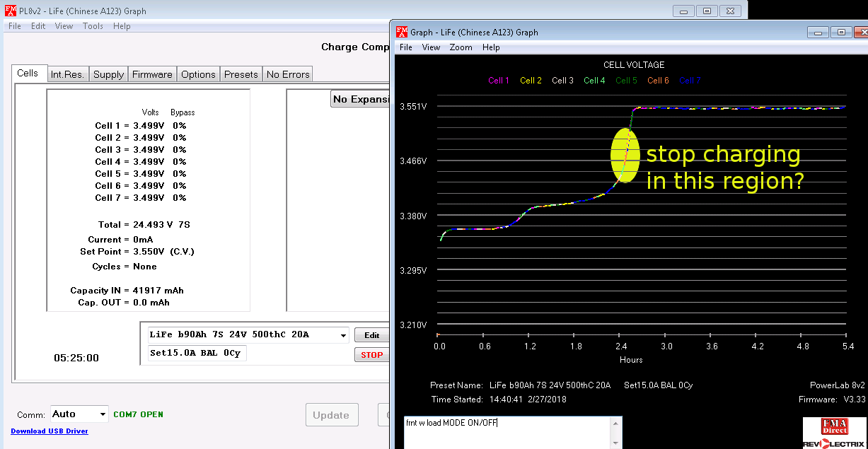
Task: Click the notes box scroll down arrow
Action: point(615,443)
